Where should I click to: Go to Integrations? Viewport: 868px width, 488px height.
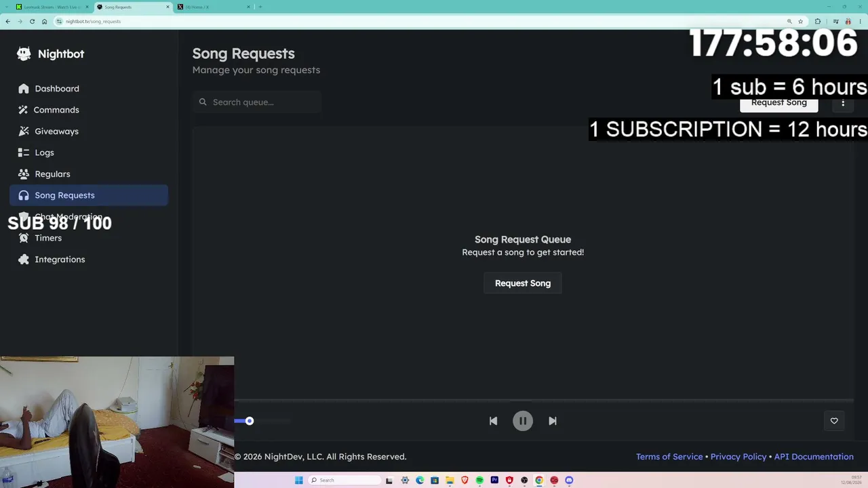(89, 260)
